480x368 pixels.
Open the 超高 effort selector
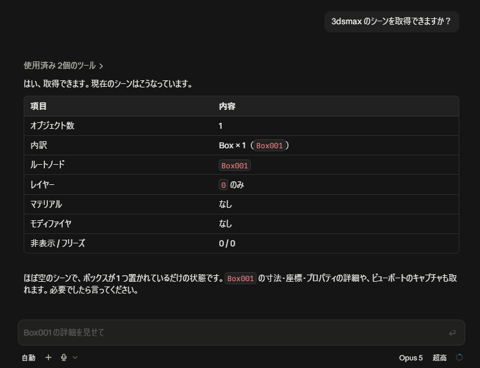click(x=440, y=358)
